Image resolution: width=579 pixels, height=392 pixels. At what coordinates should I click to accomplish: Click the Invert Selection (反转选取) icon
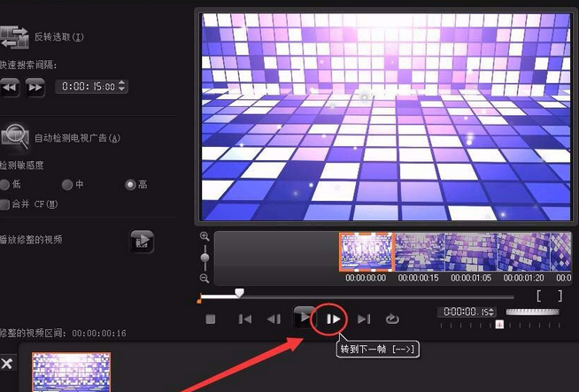click(x=14, y=37)
